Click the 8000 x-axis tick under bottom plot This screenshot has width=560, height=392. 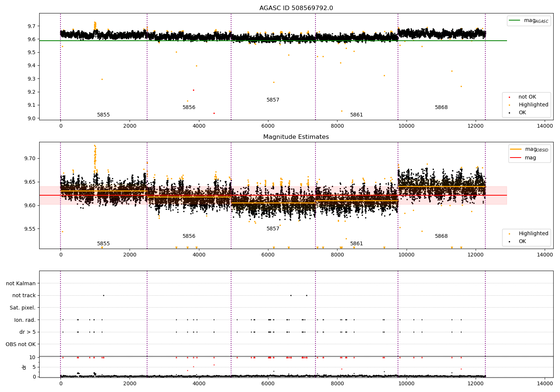[x=337, y=383]
